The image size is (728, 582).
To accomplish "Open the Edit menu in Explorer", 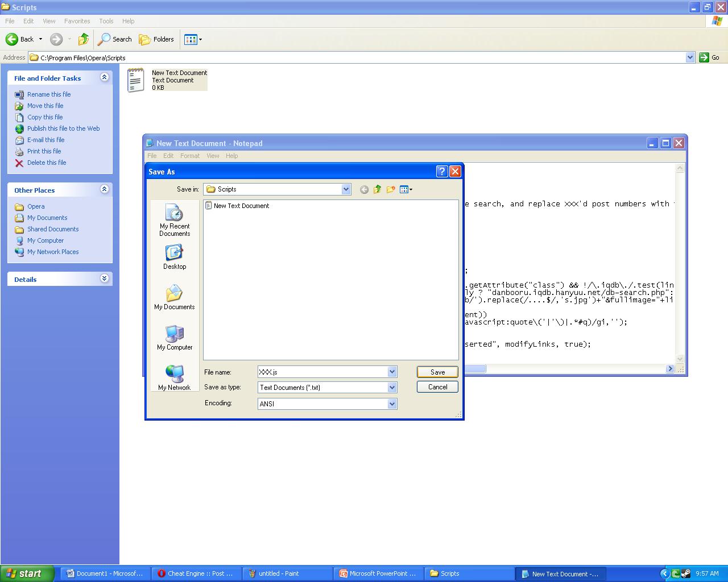I will coord(28,21).
